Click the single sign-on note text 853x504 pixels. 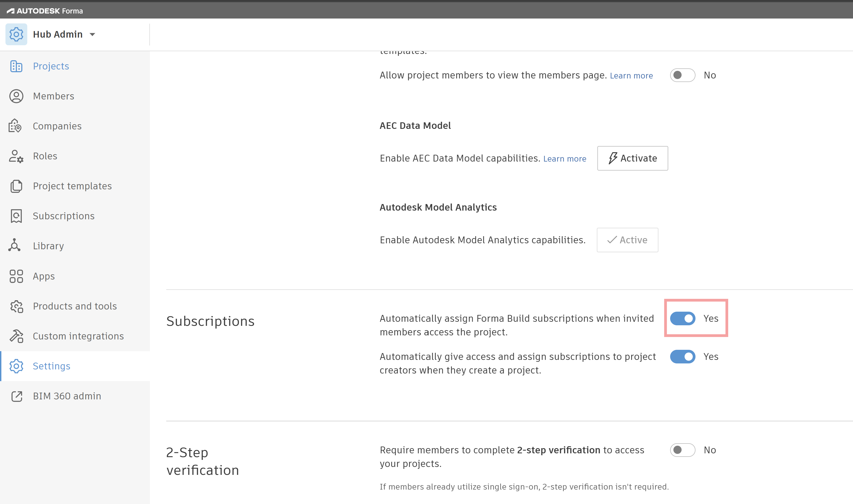(524, 487)
